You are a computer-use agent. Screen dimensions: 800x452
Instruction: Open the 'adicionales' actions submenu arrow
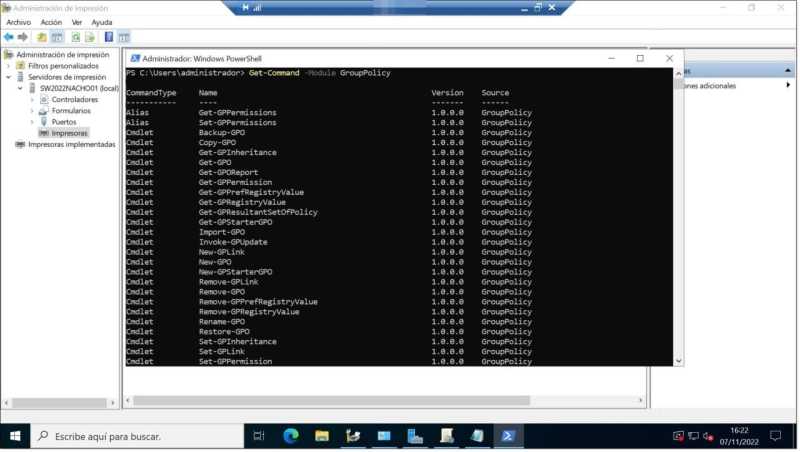tap(788, 85)
